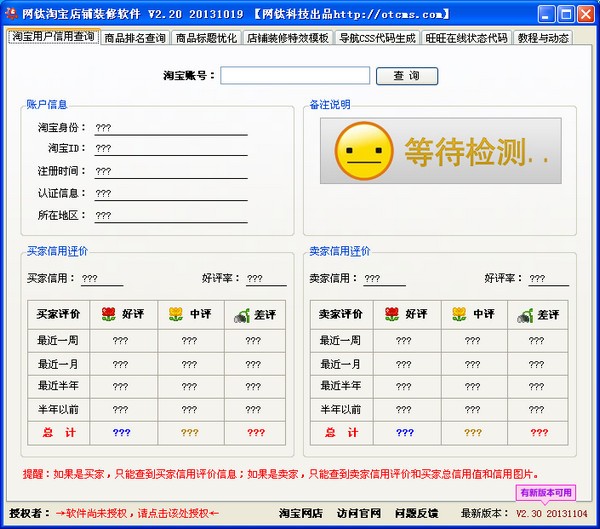600x529 pixels.
Task: Click the yellow smiley face icon
Action: click(364, 151)
